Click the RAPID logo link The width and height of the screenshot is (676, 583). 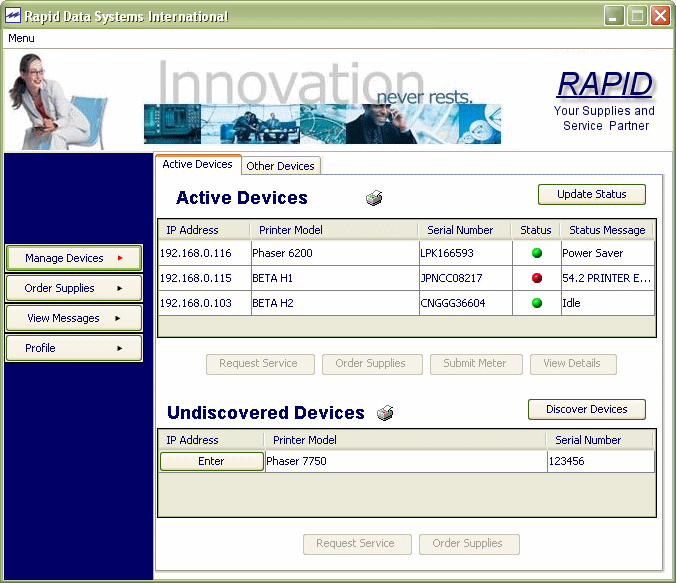(604, 84)
